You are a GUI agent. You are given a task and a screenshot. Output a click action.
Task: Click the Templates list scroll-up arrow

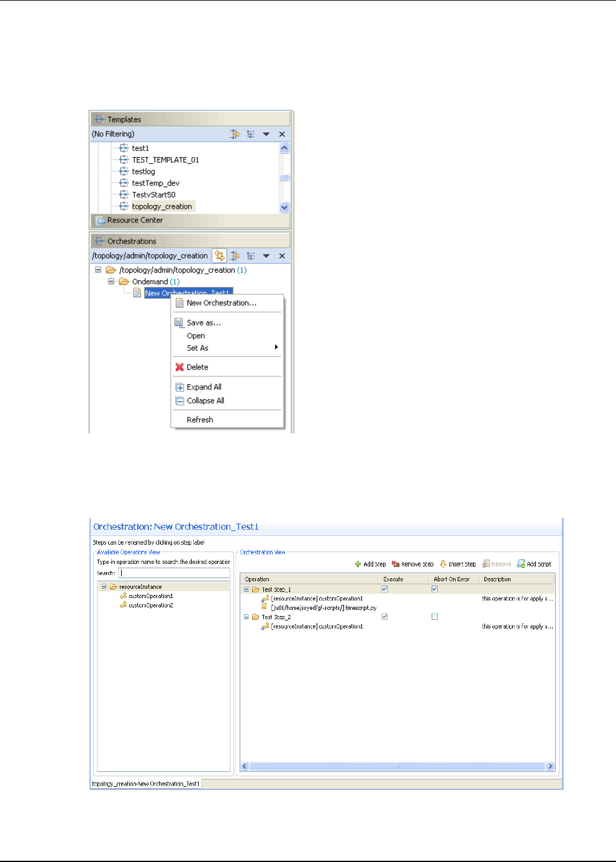[284, 148]
